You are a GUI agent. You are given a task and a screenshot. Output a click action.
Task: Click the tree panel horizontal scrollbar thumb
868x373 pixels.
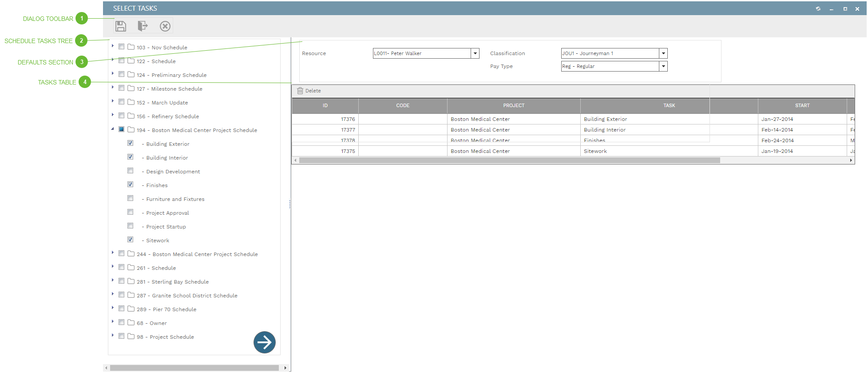coord(194,368)
